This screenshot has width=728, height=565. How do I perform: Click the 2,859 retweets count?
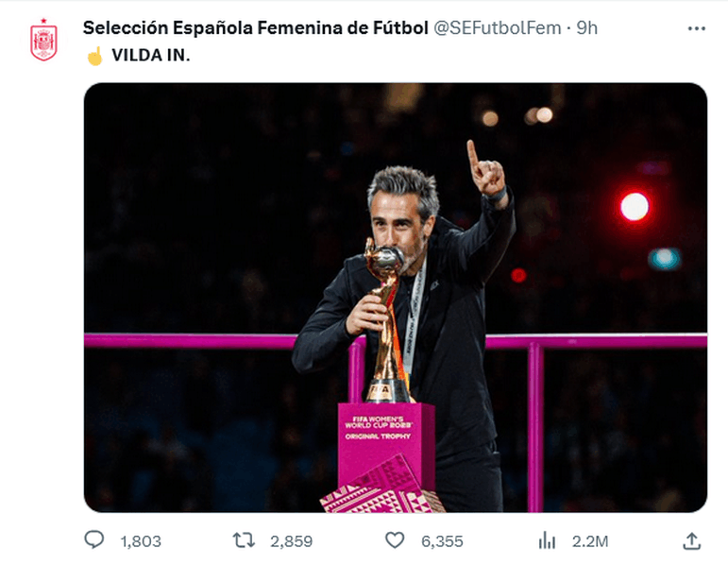[x=291, y=541]
